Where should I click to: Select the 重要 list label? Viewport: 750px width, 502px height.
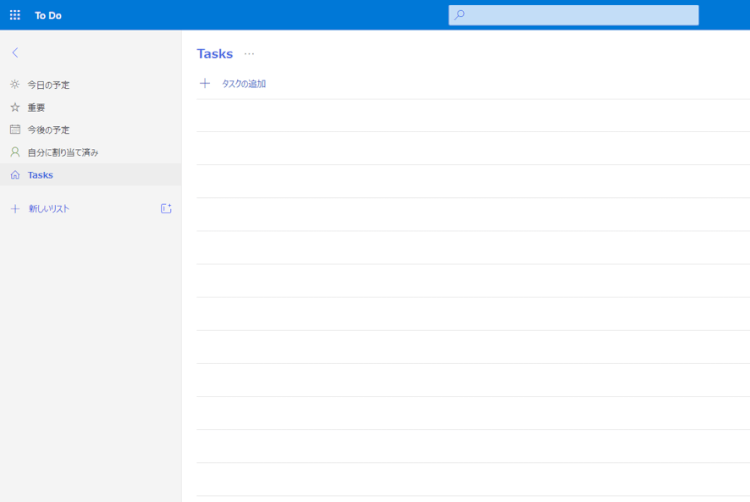pos(37,107)
